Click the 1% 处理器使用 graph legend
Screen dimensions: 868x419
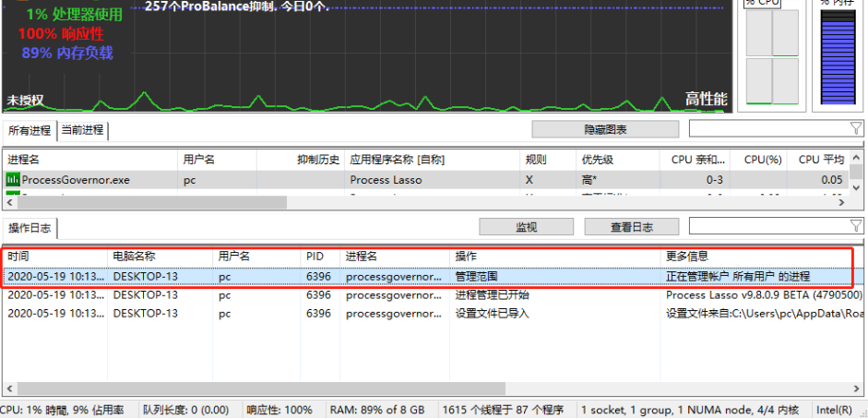[74, 15]
